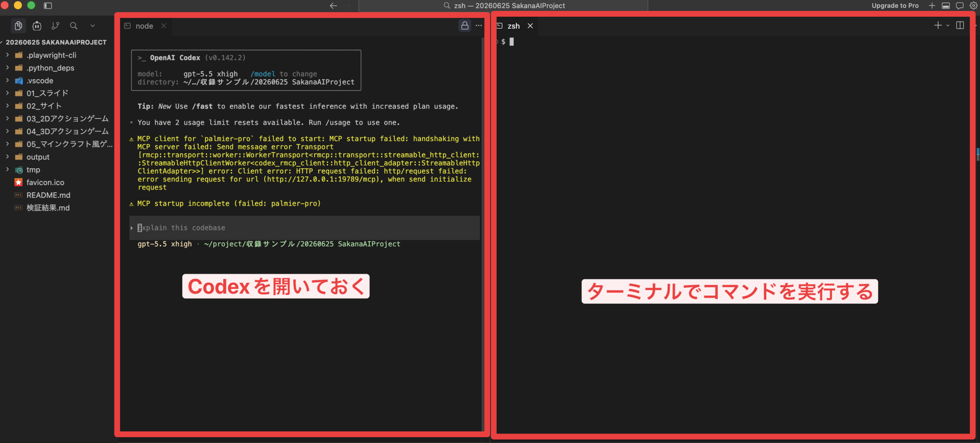Open the agents robot icon in sidebar

click(37, 26)
